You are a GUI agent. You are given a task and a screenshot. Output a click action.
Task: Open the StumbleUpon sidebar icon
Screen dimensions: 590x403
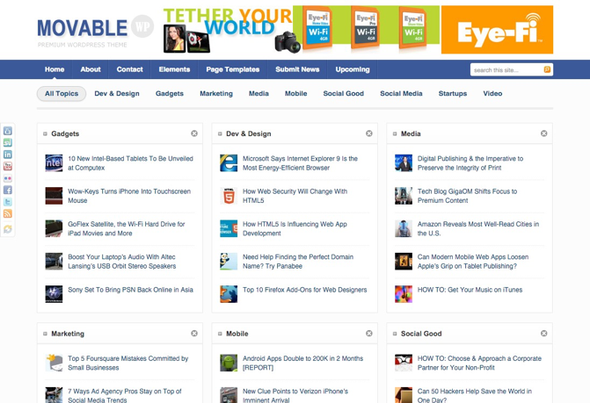click(x=8, y=143)
